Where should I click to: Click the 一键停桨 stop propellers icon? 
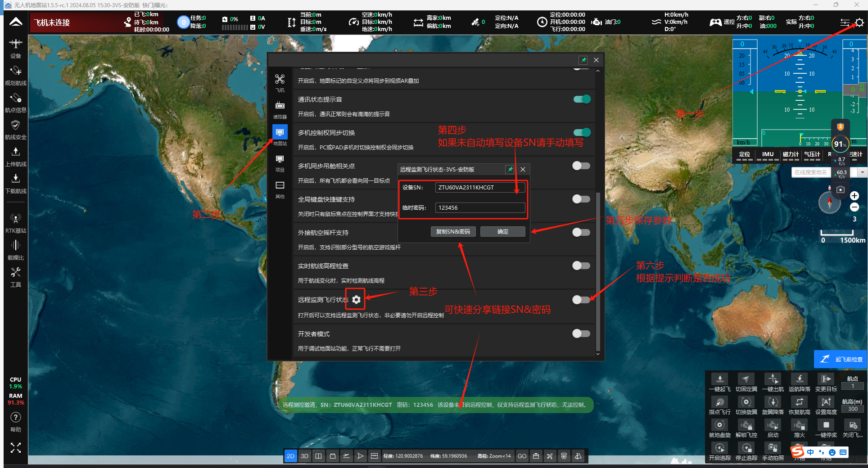(826, 425)
